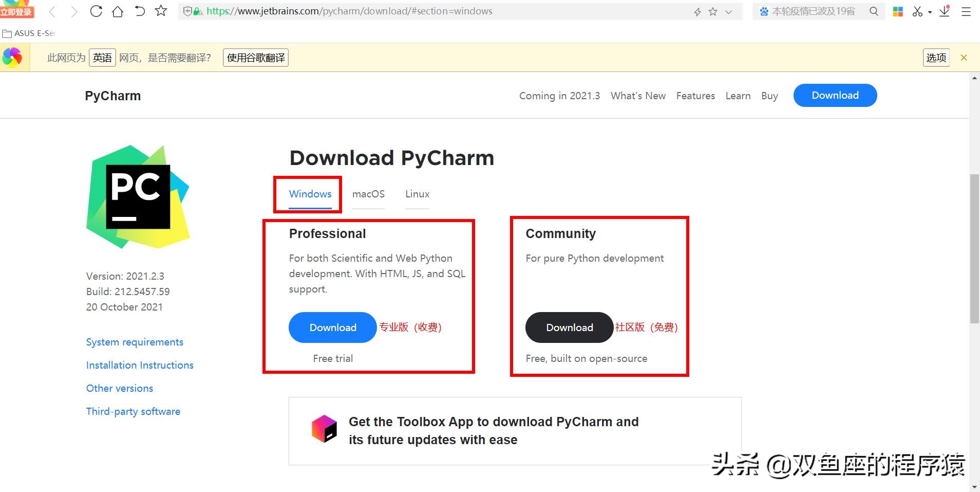Open the browser hamburger menu
Viewport: 980px width, 492px height.
pyautogui.click(x=966, y=11)
